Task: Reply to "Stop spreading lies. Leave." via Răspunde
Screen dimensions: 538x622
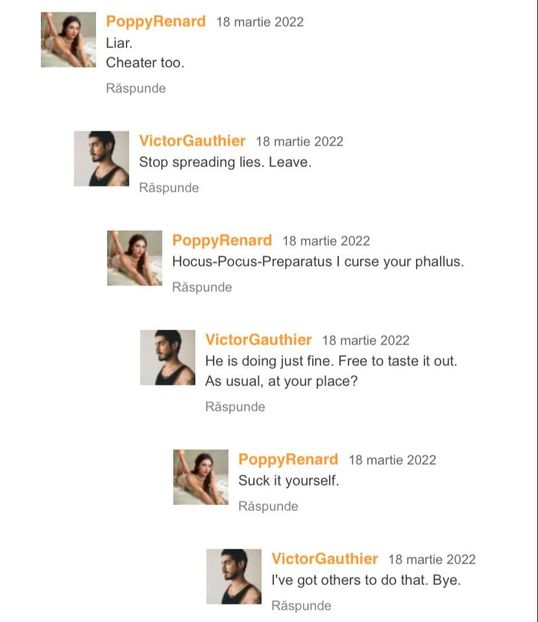Action: point(169,188)
